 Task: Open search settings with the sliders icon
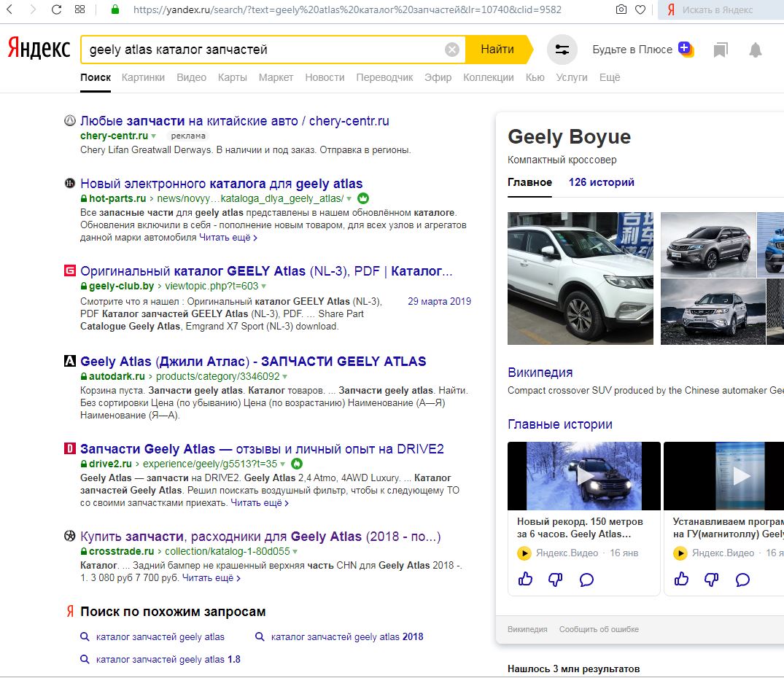click(x=562, y=50)
